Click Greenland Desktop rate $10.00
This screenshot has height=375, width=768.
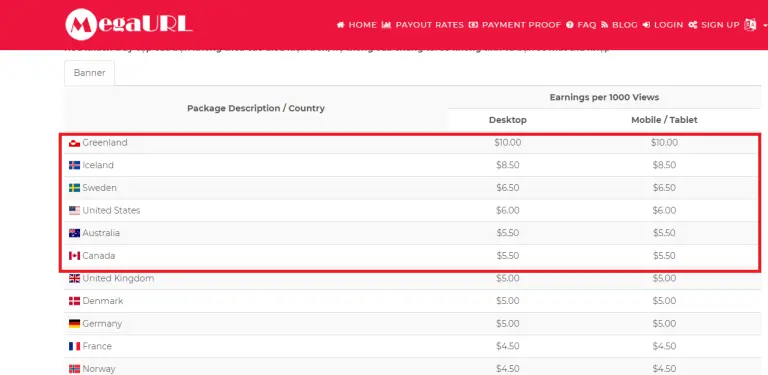click(x=507, y=142)
